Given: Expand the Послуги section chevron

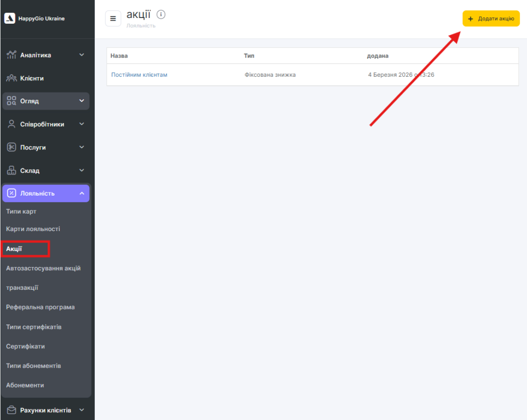Looking at the screenshot, I should 81,147.
